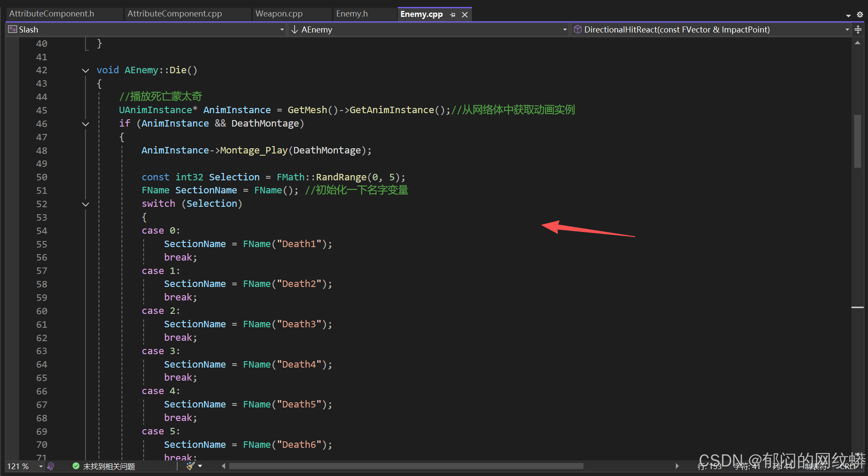This screenshot has height=476, width=868.
Task: Click the split editor window icon
Action: 858,29
